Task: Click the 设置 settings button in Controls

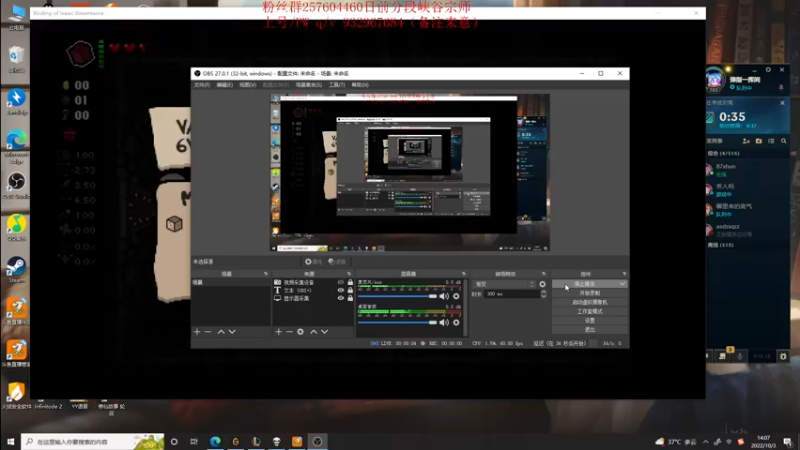Action: 590,320
